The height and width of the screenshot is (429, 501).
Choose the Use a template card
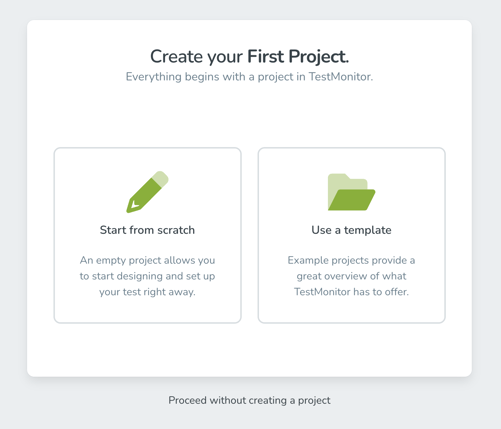click(352, 235)
